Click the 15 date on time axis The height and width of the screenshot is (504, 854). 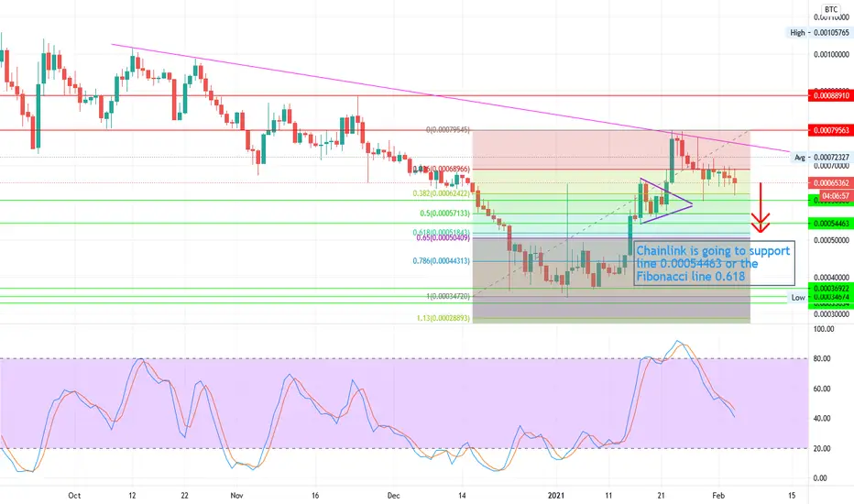pos(792,495)
